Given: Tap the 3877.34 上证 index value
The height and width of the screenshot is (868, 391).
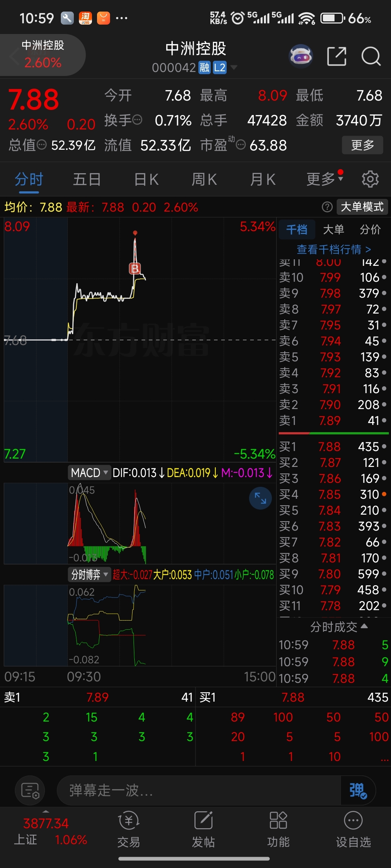Looking at the screenshot, I should pyautogui.click(x=46, y=824).
